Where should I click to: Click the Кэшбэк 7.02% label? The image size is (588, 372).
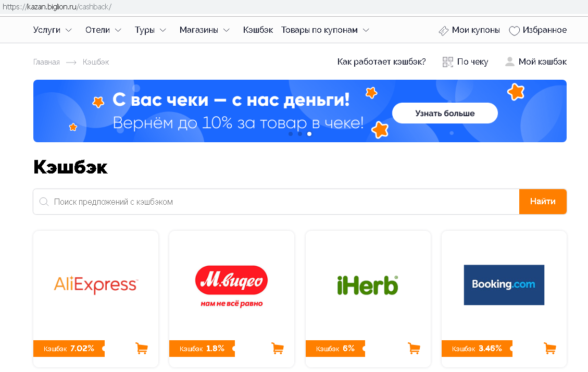(69, 349)
